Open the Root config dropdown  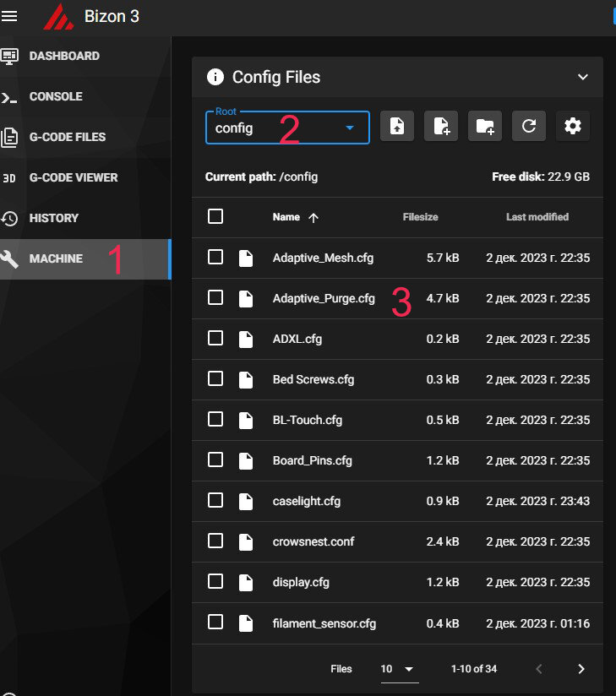pyautogui.click(x=287, y=128)
